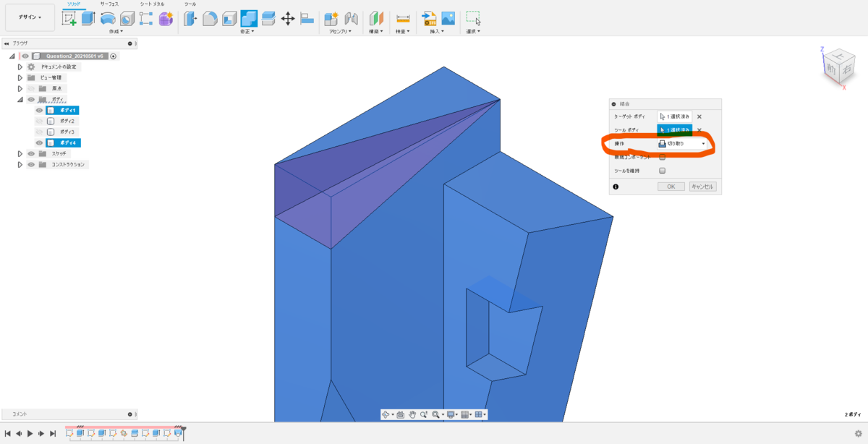Toggle visibility of ボディ4
The width and height of the screenshot is (868, 444).
click(40, 143)
